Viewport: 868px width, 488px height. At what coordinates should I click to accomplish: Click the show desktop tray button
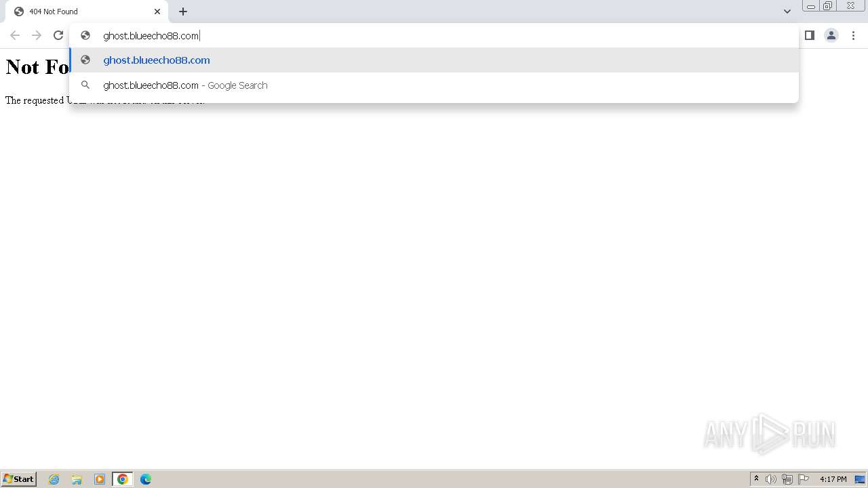[860, 479]
